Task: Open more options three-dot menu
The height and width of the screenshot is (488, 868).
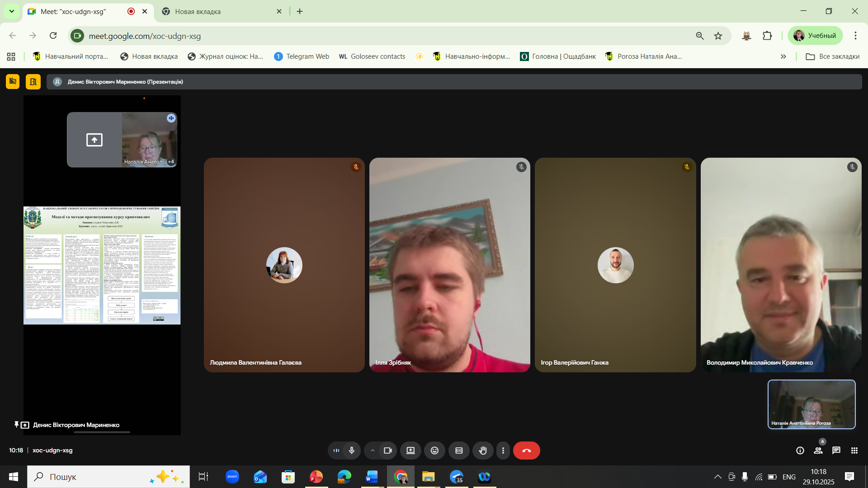Action: 503,450
